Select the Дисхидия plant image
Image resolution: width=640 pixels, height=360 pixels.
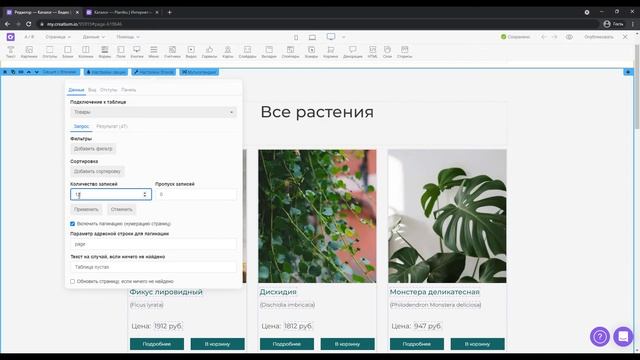tap(317, 216)
